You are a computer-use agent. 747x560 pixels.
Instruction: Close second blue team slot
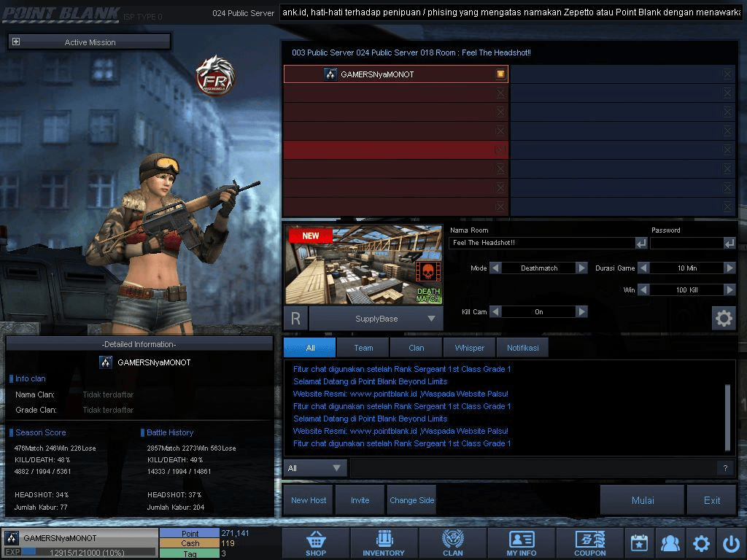(727, 93)
